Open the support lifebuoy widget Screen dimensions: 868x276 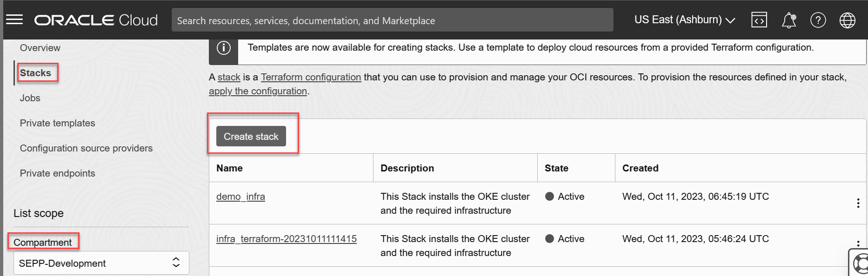[x=861, y=264]
